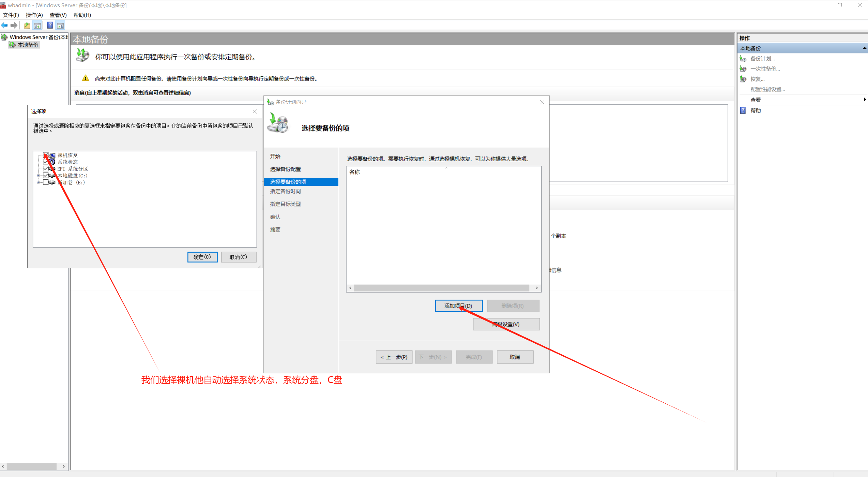Expand the 本地磁盘(C:) tree node
Screen dimensions: 868x477
pyautogui.click(x=38, y=176)
